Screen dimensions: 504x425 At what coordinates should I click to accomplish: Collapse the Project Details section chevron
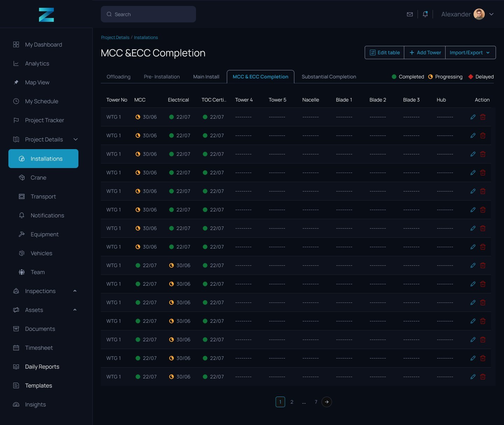coord(75,139)
